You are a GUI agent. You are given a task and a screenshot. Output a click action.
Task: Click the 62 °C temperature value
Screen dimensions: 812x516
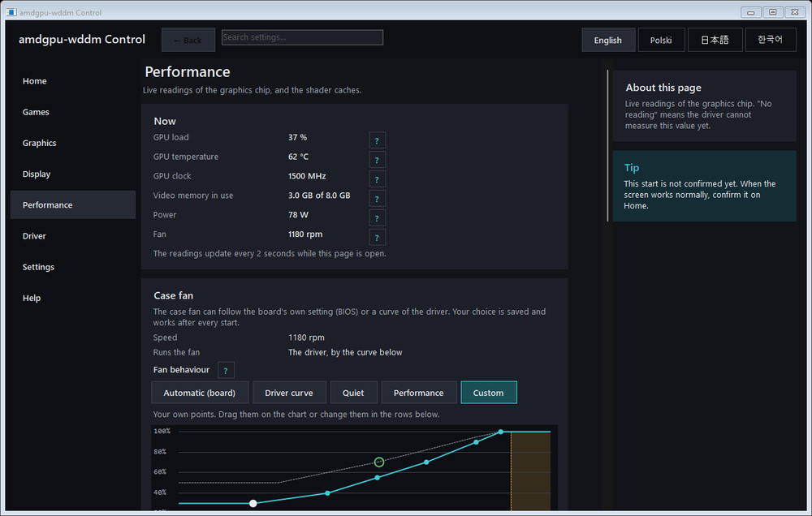point(298,157)
